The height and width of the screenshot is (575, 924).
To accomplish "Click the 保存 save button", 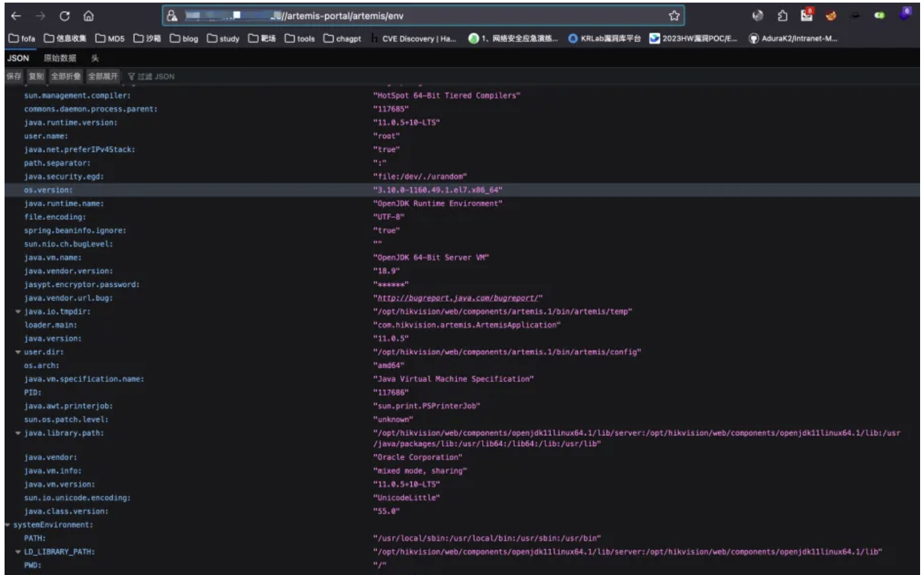I will (14, 76).
